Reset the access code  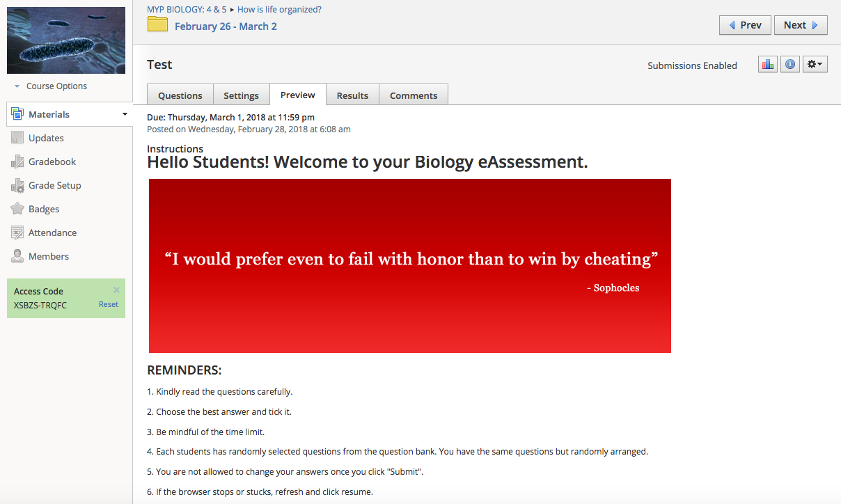pos(108,304)
